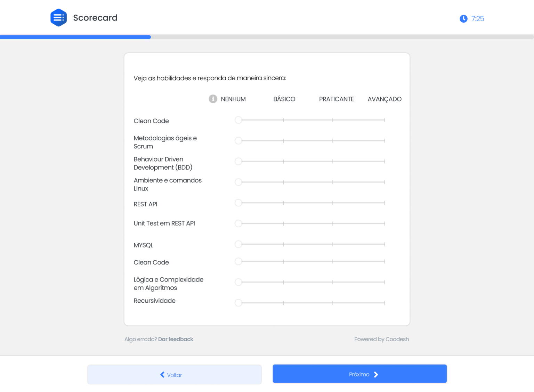
Task: Click the right chevron inside Próximo button
Action: pyautogui.click(x=376, y=374)
